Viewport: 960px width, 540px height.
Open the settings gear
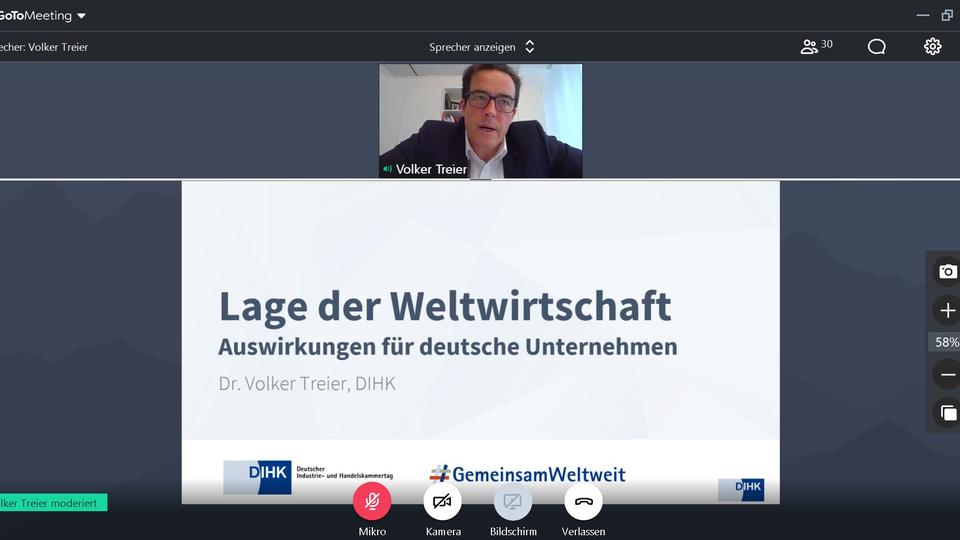932,47
